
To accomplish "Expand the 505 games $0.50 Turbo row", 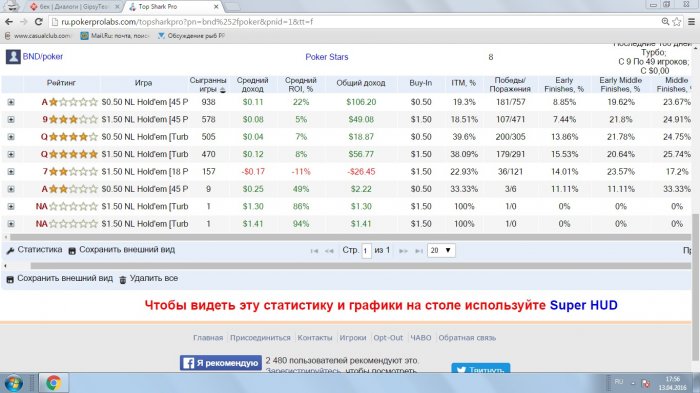I will (x=11, y=137).
